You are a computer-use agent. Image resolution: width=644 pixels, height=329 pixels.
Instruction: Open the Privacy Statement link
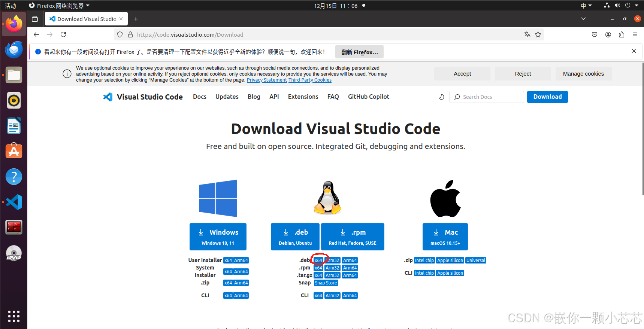click(x=267, y=80)
